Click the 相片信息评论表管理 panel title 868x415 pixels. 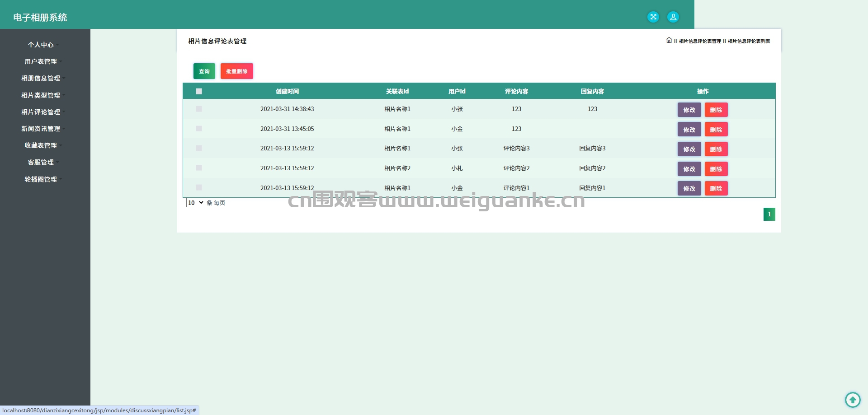click(x=217, y=41)
